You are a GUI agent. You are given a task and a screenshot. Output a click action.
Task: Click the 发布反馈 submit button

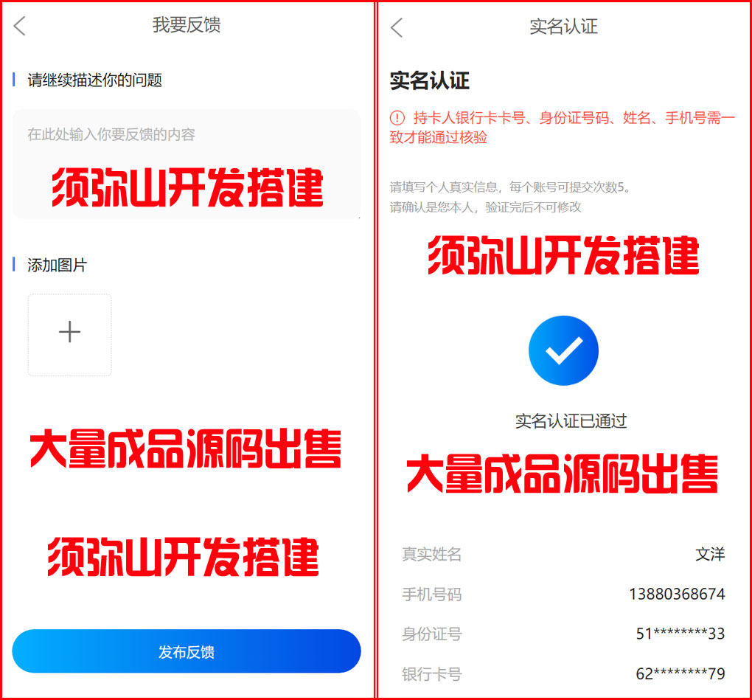coord(187,651)
